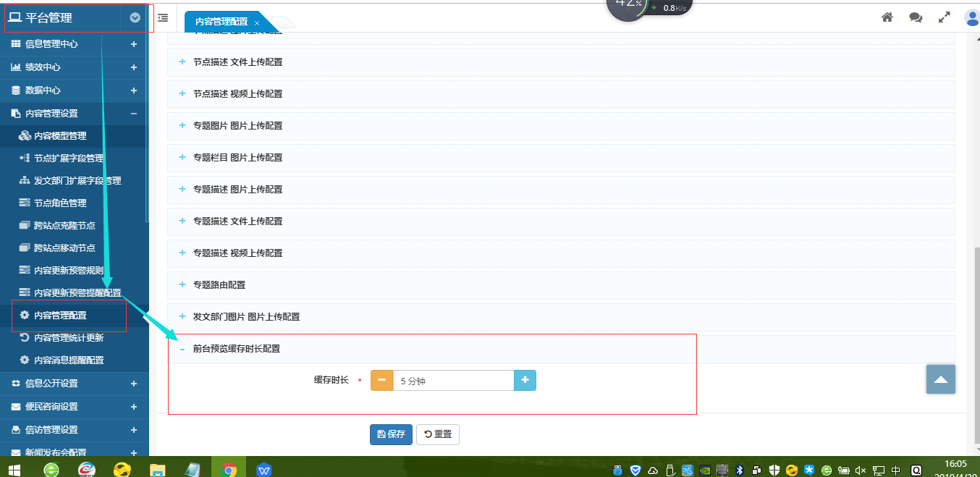Image resolution: width=980 pixels, height=477 pixels.
Task: Click the 重置 reset button
Action: (x=437, y=434)
